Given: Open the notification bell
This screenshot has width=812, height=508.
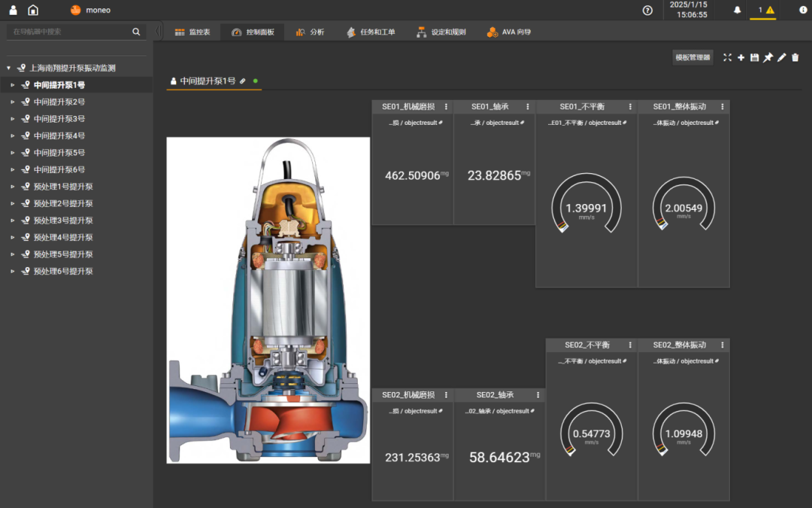Looking at the screenshot, I should click(x=737, y=10).
